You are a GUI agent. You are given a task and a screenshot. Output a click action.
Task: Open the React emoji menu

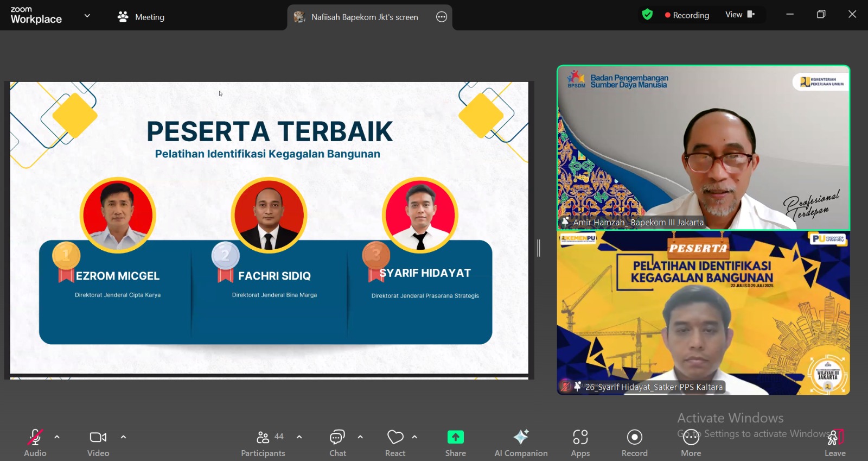(x=395, y=443)
